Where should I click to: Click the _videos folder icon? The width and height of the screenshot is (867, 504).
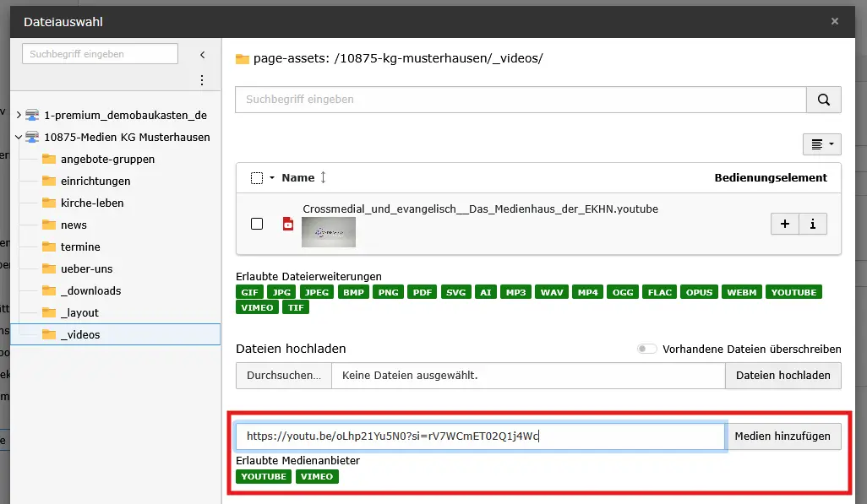pos(49,335)
